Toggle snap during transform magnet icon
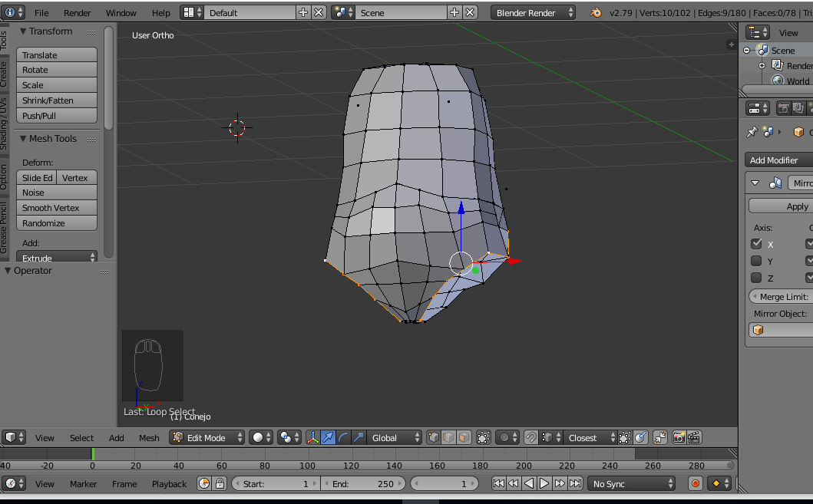This screenshot has width=813, height=504. [530, 438]
